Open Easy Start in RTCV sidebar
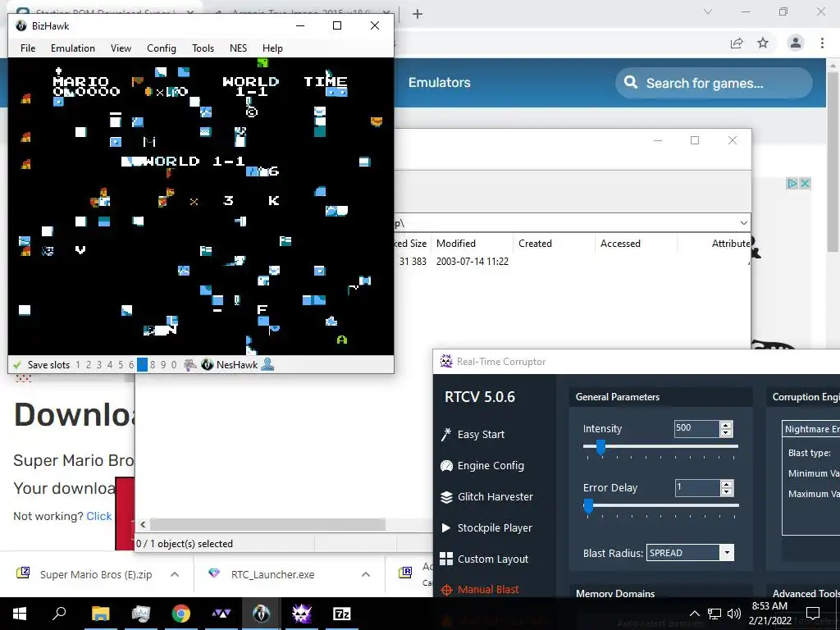The height and width of the screenshot is (630, 840). point(481,435)
